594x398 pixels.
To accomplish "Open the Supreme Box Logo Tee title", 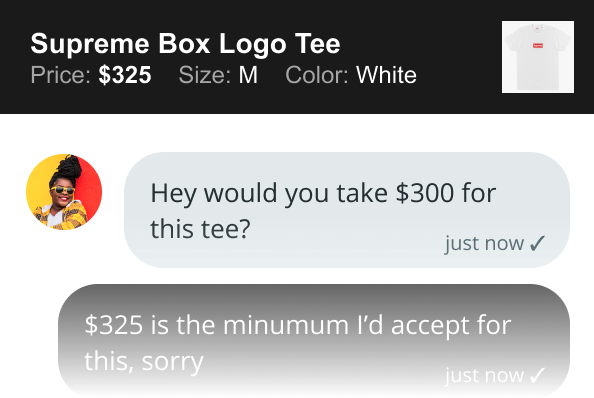I will (x=185, y=44).
